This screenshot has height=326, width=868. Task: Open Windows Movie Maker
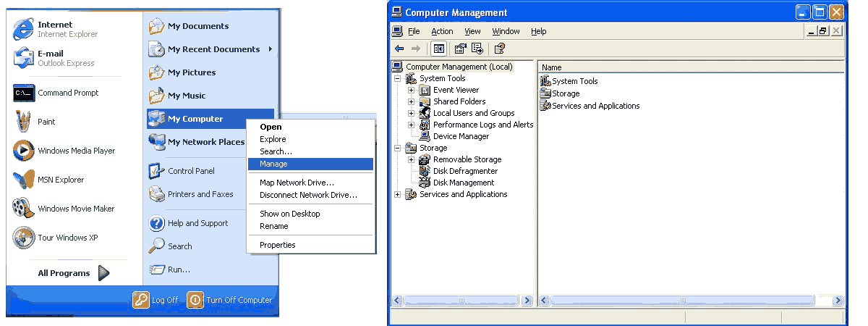click(64, 209)
